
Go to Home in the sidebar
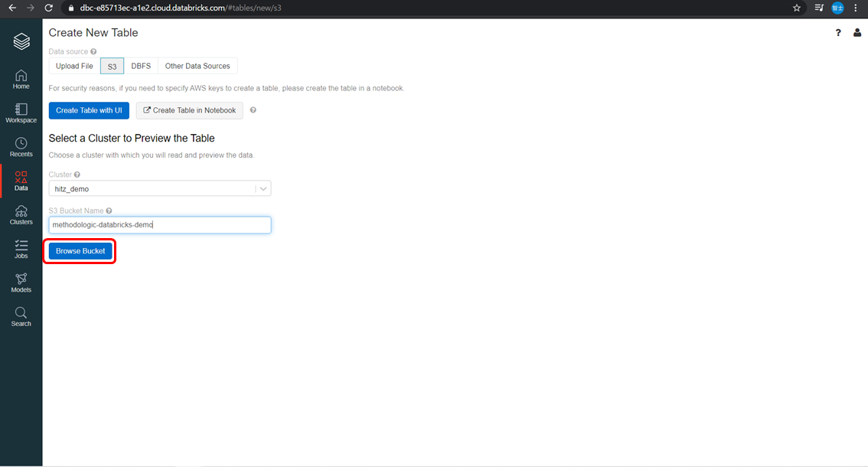click(x=21, y=79)
